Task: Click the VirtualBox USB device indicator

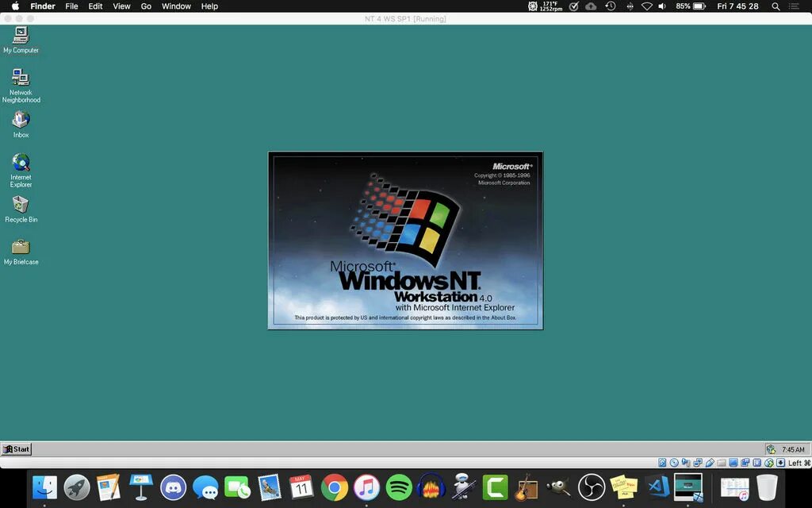Action: point(710,463)
